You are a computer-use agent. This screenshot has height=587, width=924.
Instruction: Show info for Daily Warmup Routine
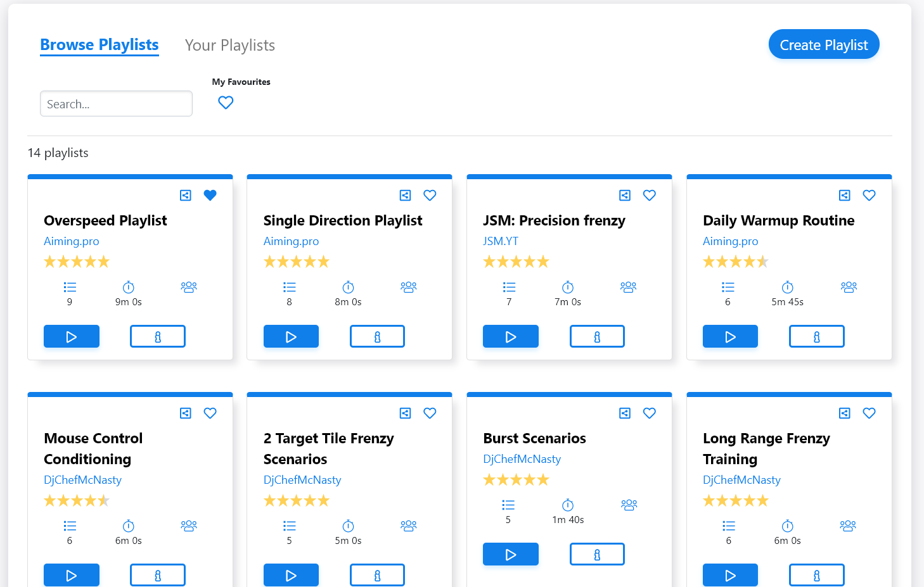816,337
